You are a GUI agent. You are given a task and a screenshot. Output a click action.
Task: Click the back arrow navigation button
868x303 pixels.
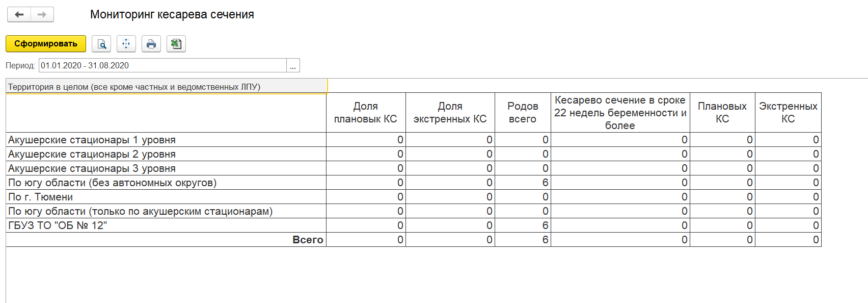pos(19,15)
